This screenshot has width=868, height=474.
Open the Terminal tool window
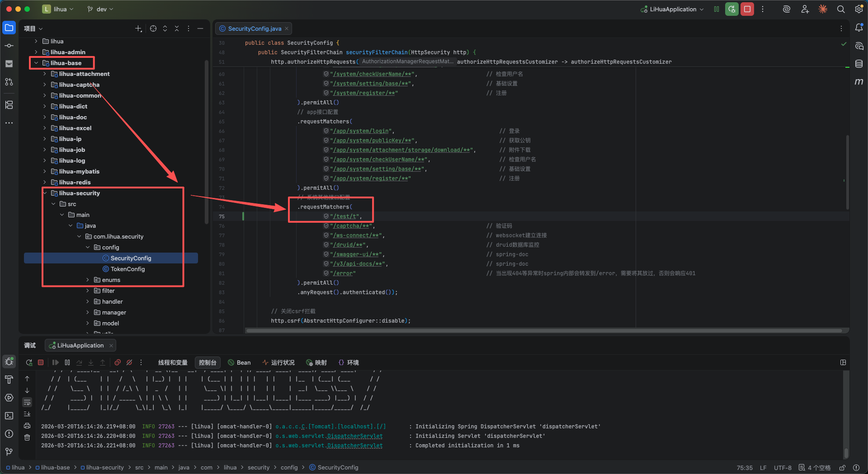tap(9, 416)
